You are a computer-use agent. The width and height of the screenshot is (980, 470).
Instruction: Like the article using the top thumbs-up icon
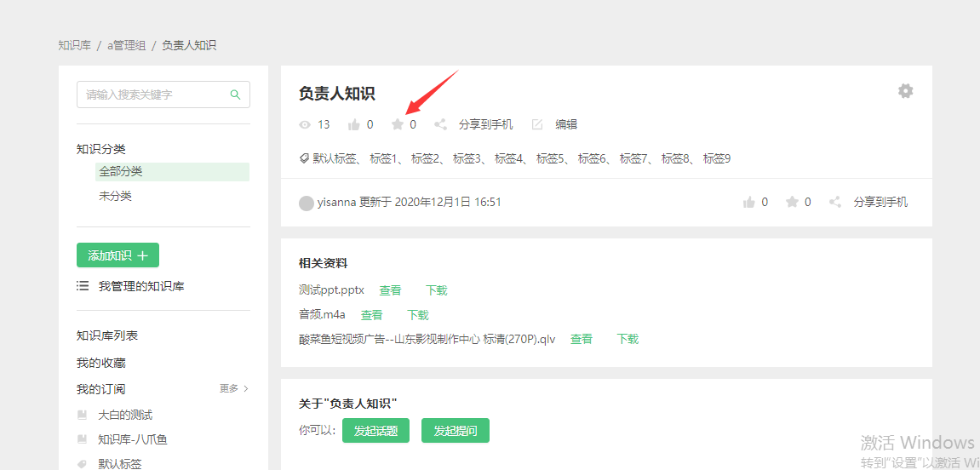click(353, 124)
